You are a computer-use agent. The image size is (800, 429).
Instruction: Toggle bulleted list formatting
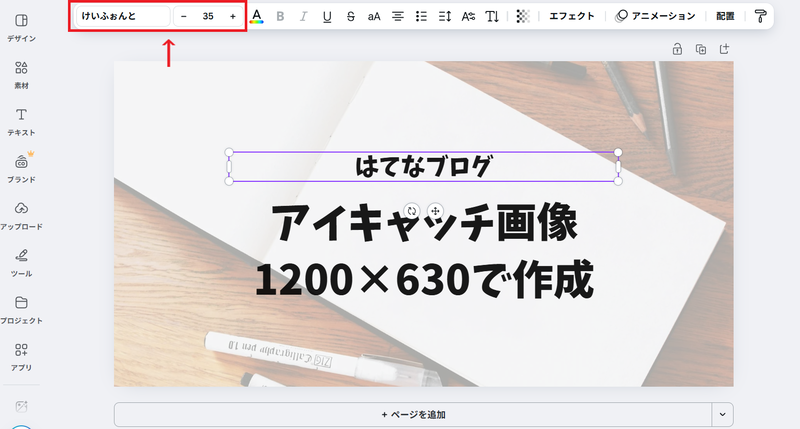pos(421,16)
